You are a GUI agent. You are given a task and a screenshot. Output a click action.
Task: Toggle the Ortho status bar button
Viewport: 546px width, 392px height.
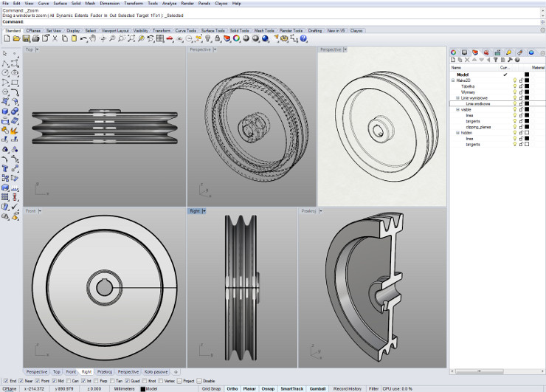(232, 389)
